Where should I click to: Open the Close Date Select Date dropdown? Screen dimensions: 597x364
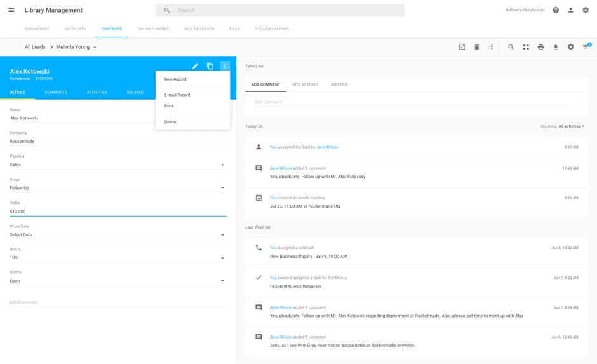coord(117,234)
